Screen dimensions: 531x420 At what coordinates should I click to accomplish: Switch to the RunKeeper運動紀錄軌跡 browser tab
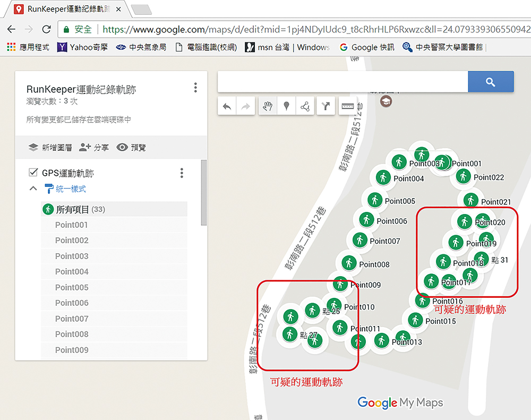coord(68,9)
